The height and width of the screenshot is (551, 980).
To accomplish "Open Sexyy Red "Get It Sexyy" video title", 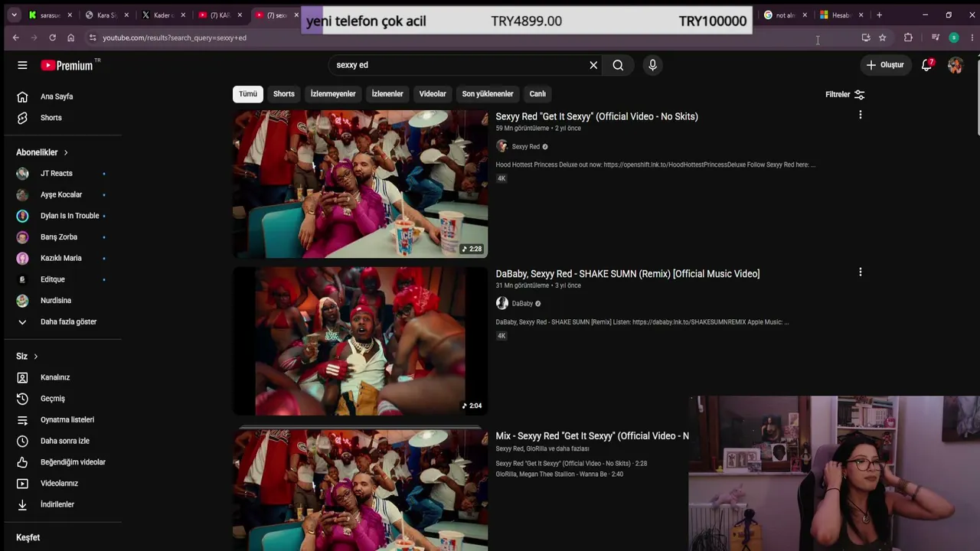I will point(596,116).
